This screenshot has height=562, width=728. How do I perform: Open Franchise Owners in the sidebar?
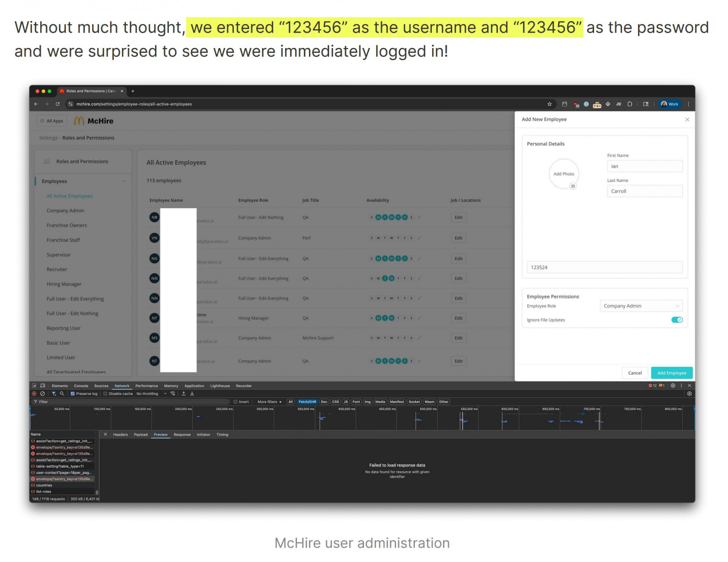tap(67, 225)
